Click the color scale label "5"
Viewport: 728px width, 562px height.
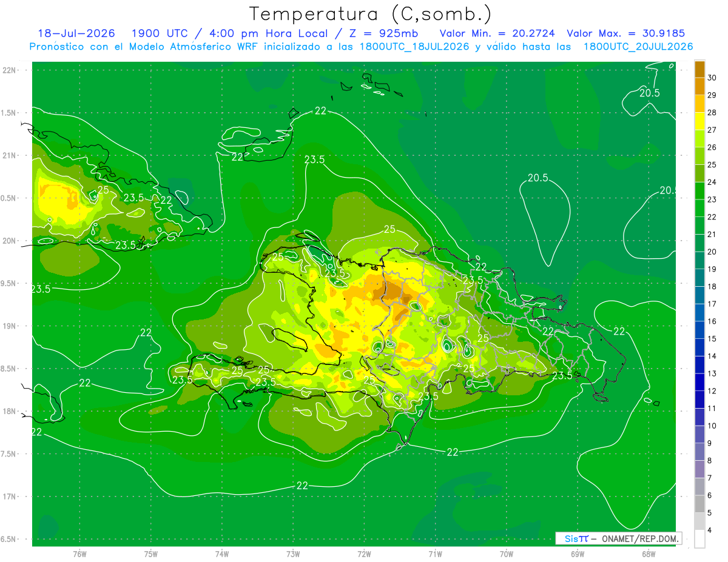(x=711, y=513)
